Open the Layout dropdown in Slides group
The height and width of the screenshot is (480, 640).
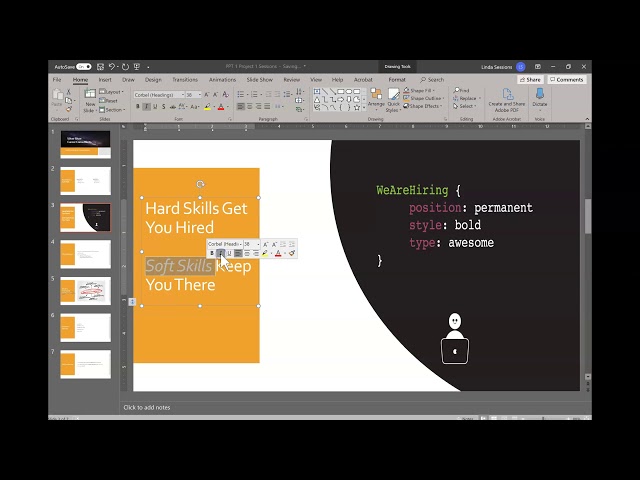[111, 92]
